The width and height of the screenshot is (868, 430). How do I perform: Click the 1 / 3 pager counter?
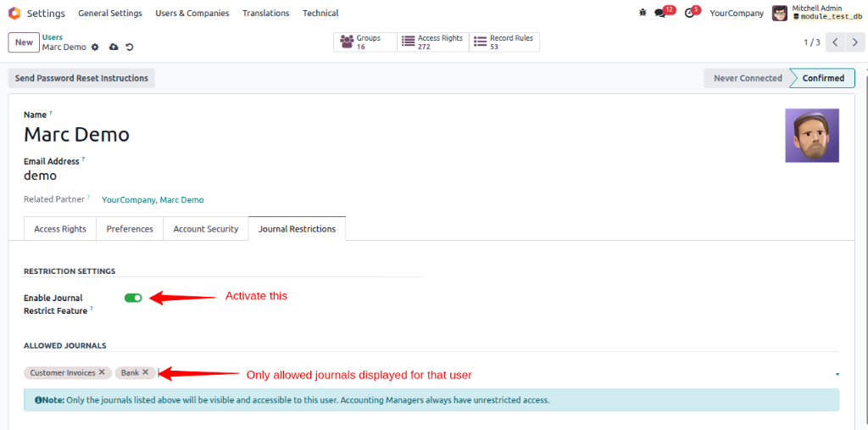(812, 42)
